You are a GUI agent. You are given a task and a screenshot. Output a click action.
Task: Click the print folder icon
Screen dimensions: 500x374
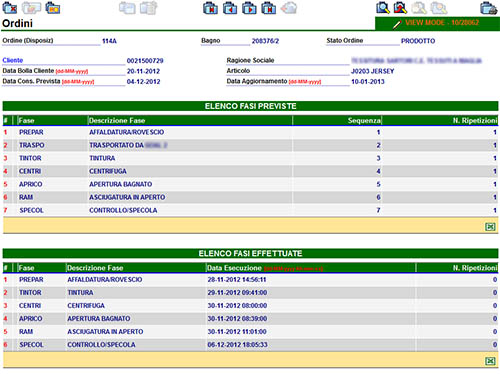pyautogui.click(x=489, y=8)
